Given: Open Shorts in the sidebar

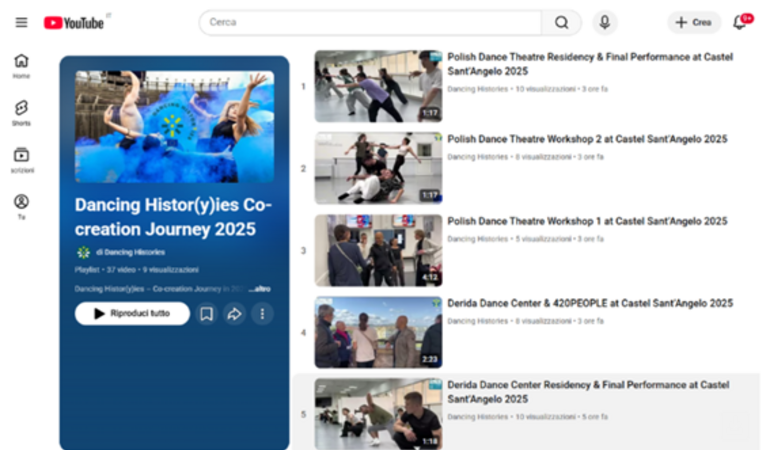Looking at the screenshot, I should point(21,113).
